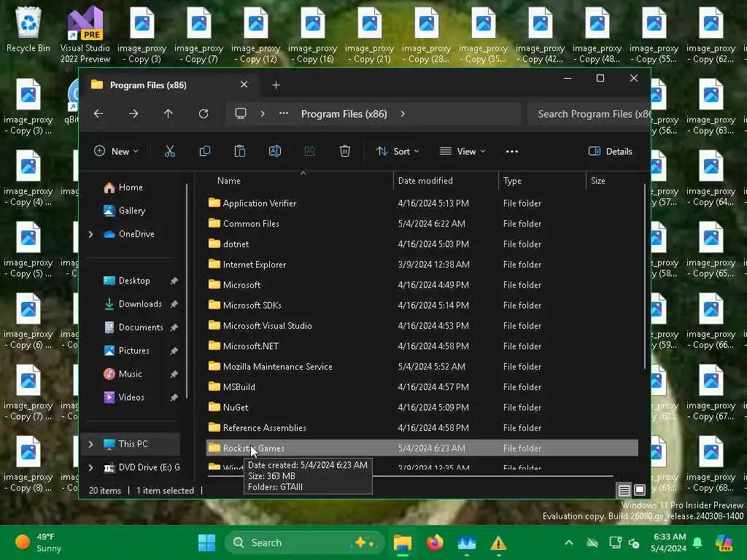747x560 pixels.
Task: Expand the This PC tree node
Action: pos(90,444)
